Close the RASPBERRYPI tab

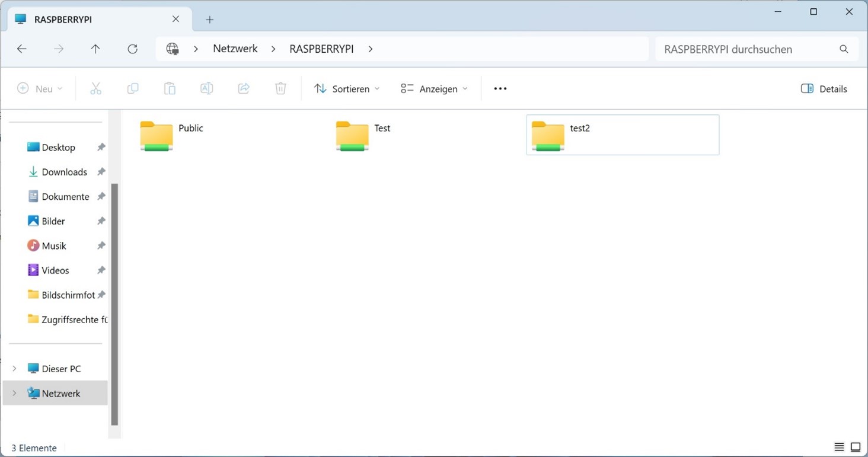(x=175, y=19)
